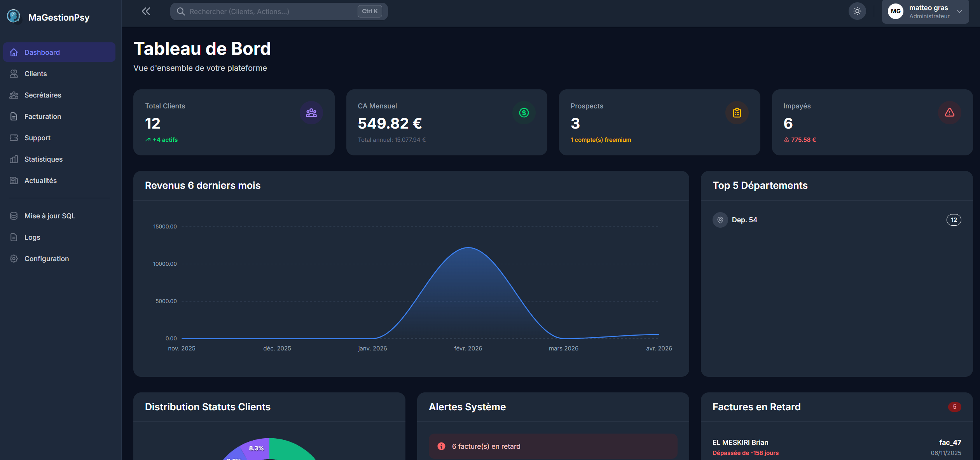Open the Clients section icon
980x460 pixels.
(14, 73)
